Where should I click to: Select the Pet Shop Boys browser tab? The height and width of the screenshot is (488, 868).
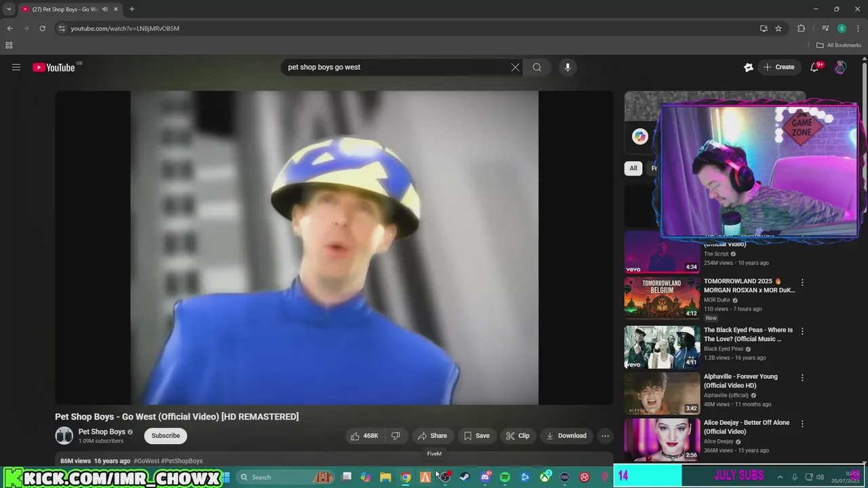click(70, 9)
